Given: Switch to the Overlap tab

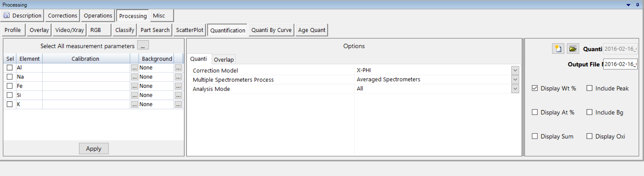Looking at the screenshot, I should click(223, 60).
